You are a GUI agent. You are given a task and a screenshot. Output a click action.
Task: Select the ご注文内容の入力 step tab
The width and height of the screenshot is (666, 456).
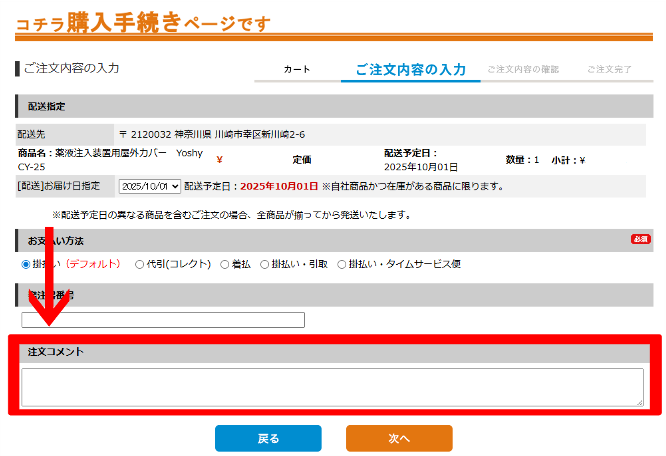[410, 70]
